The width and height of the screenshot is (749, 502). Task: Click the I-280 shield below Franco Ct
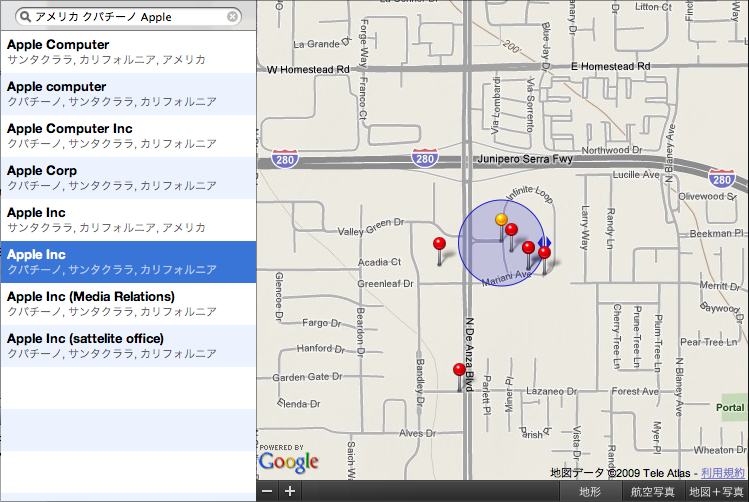(285, 159)
